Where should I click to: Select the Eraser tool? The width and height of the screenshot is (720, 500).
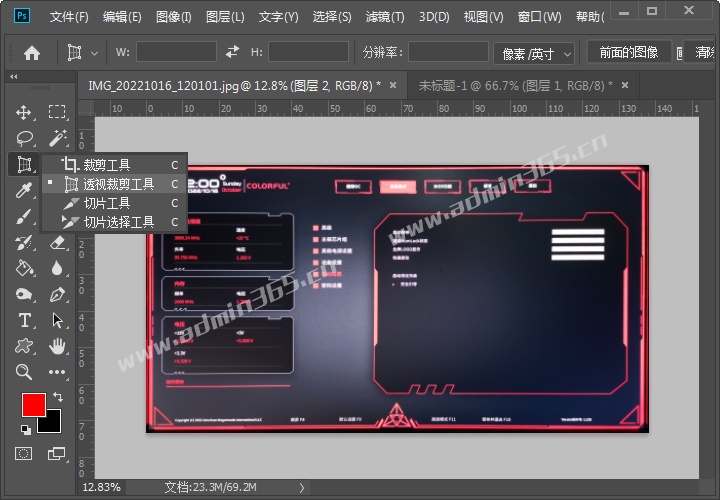point(57,242)
